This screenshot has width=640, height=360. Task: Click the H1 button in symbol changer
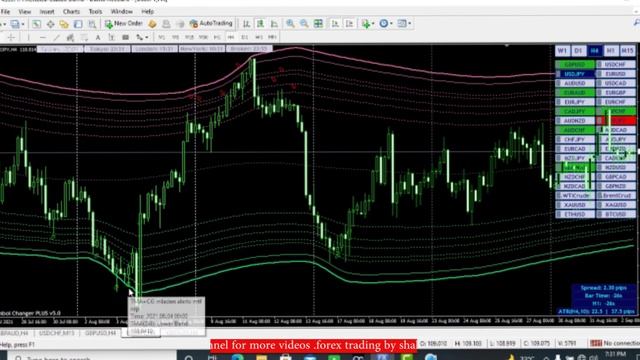611,51
